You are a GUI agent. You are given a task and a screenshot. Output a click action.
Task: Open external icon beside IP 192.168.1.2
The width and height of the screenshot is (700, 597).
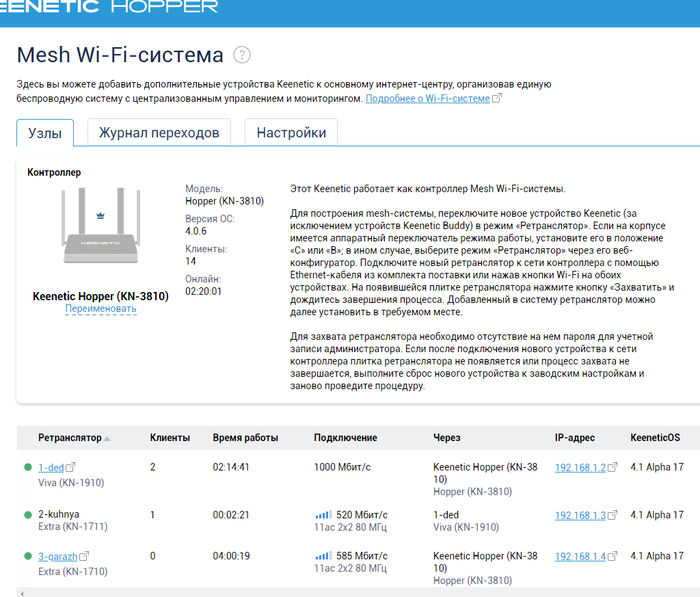pyautogui.click(x=612, y=467)
